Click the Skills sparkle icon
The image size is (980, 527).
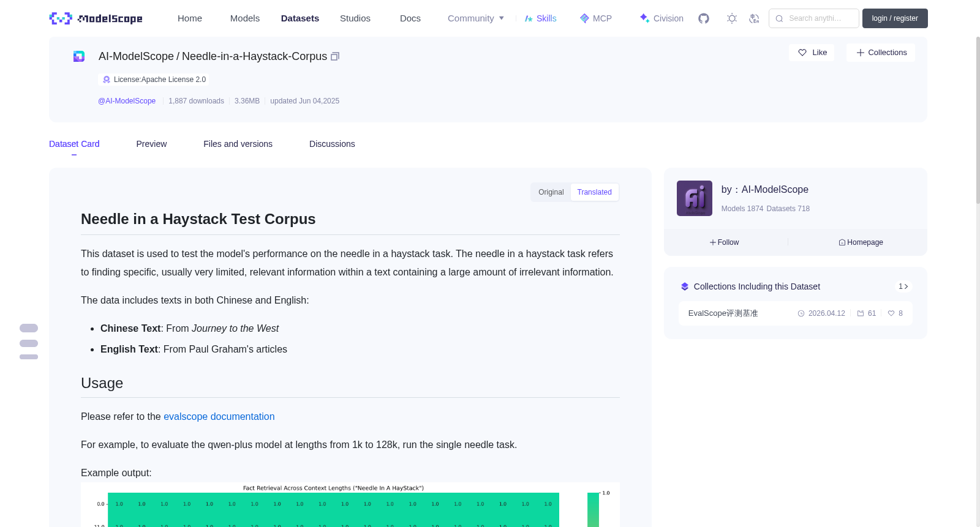click(x=529, y=18)
